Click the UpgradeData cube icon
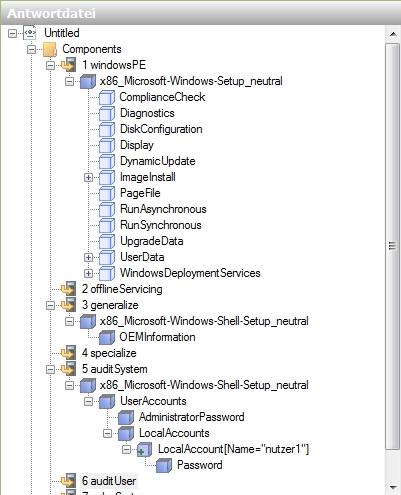The width and height of the screenshot is (401, 495). [107, 241]
